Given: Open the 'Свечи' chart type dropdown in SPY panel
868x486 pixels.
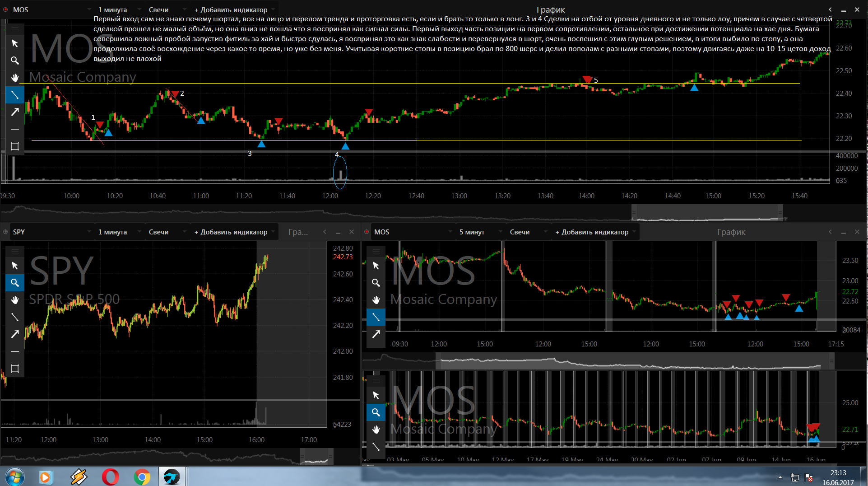Looking at the screenshot, I should 184,232.
